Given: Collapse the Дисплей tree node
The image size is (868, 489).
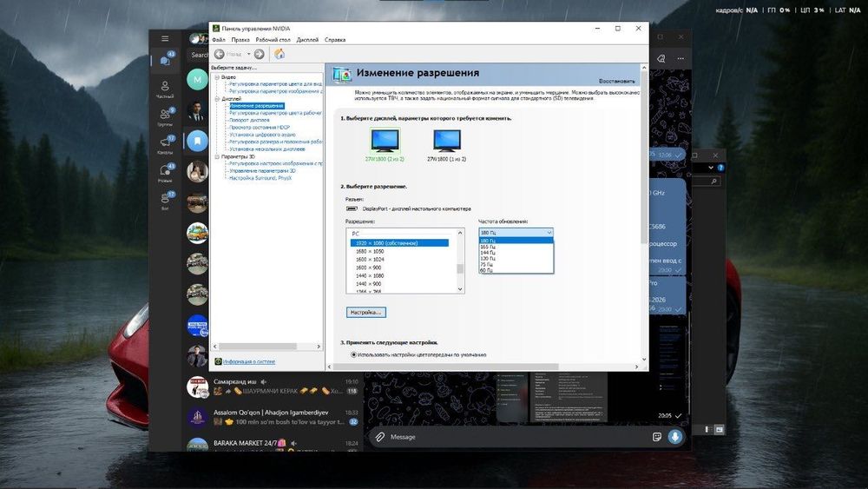Looking at the screenshot, I should [x=217, y=98].
